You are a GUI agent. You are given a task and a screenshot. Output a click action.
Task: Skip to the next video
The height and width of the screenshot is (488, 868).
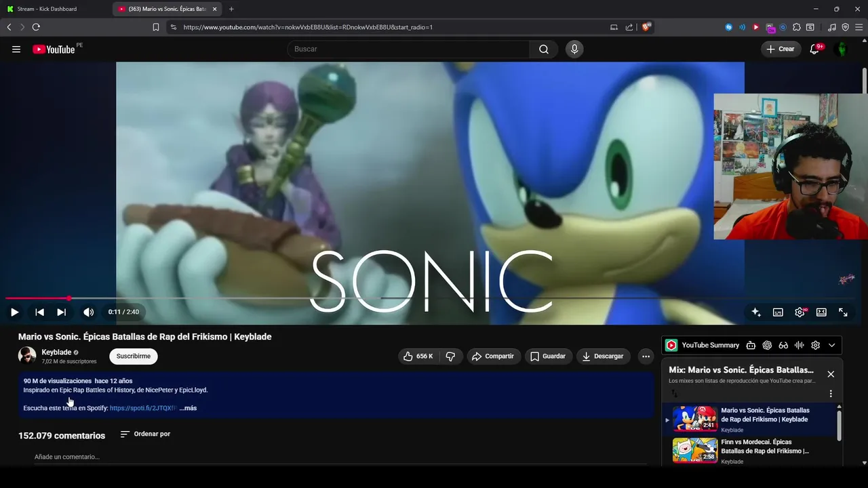click(x=61, y=312)
